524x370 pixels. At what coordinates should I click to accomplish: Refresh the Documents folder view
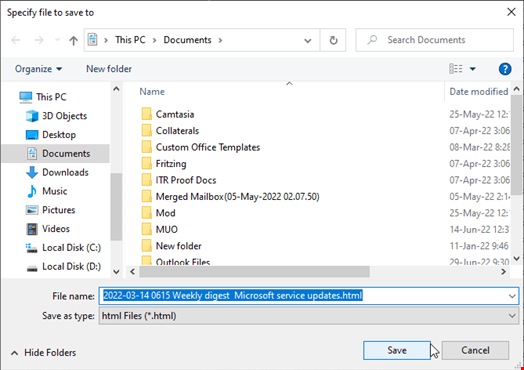point(333,40)
